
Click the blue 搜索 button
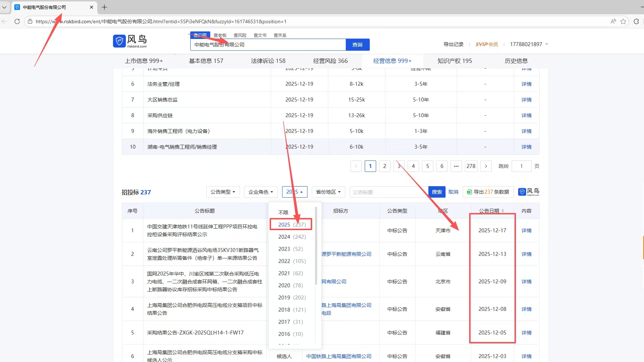(x=437, y=192)
